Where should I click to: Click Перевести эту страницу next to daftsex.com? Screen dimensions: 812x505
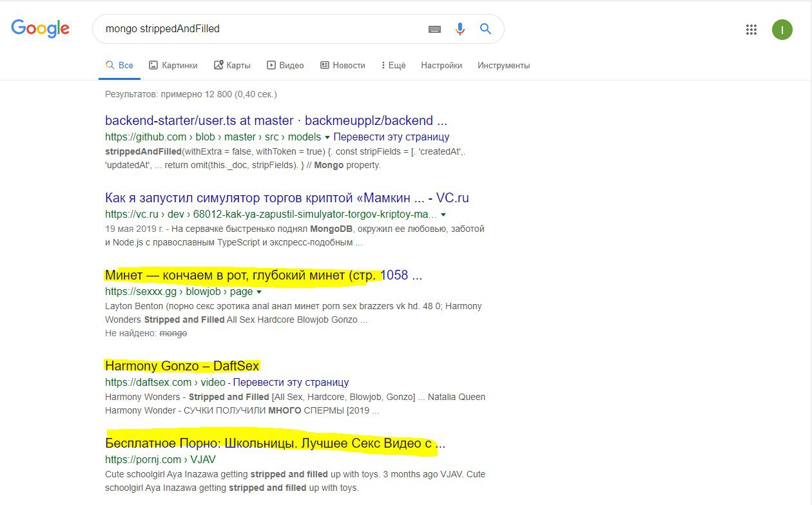point(291,382)
